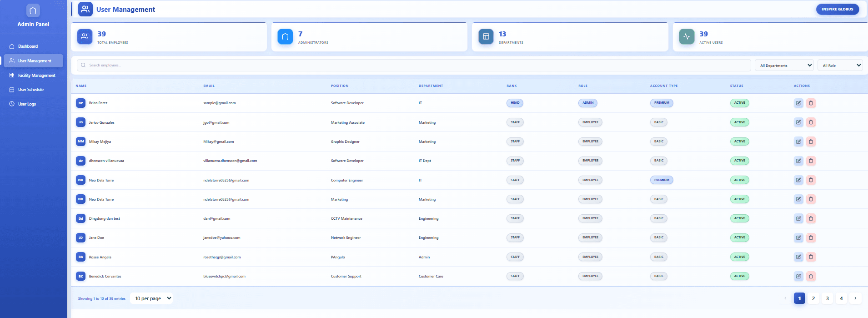The image size is (868, 318).
Task: Delete Brian Perez's account
Action: 811,103
